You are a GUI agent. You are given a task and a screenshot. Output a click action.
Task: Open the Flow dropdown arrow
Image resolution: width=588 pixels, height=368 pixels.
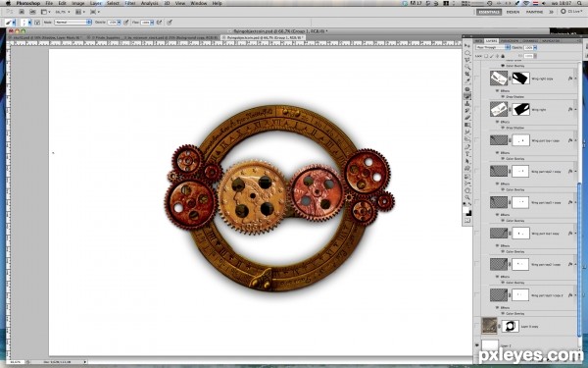152,23
